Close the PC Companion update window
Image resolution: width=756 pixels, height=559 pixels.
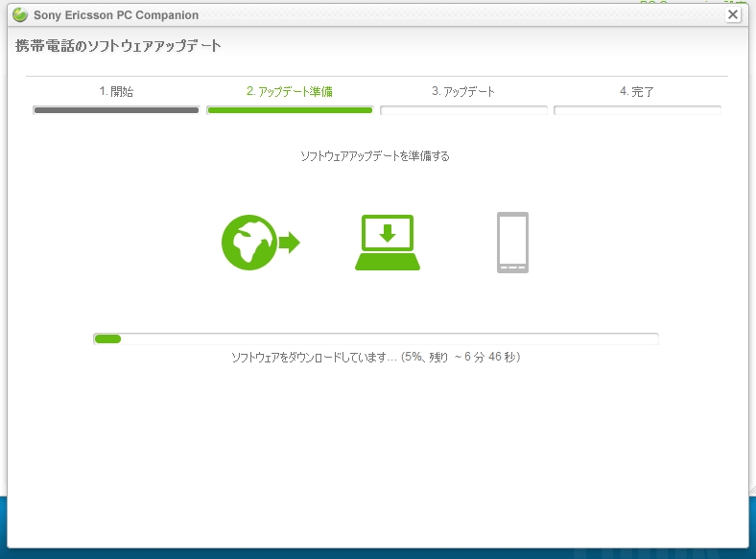click(733, 14)
